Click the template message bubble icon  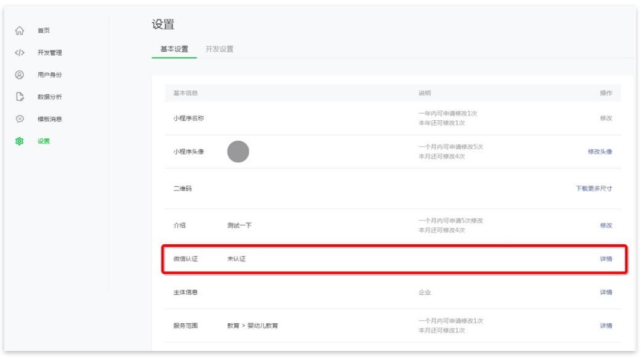(19, 119)
